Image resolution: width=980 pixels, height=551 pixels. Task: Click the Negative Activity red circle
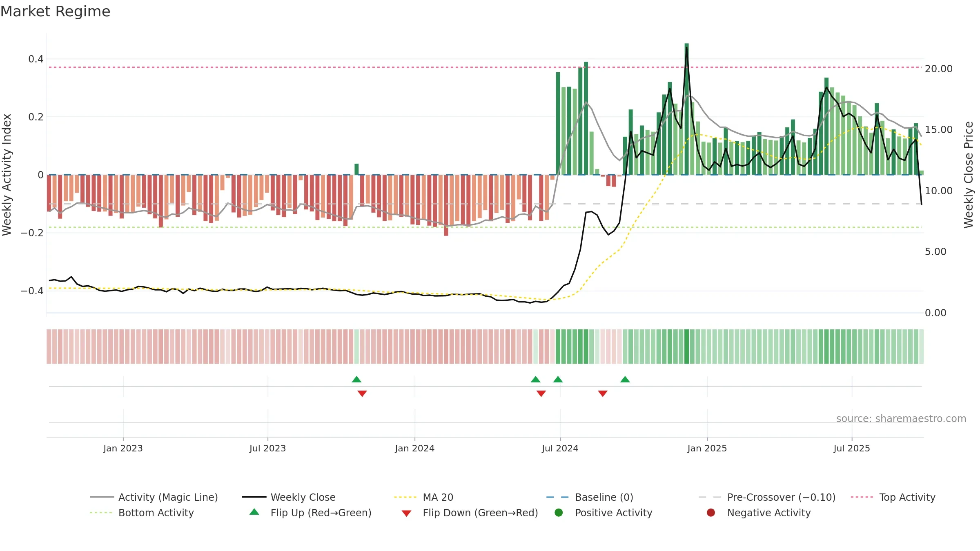pos(711,513)
